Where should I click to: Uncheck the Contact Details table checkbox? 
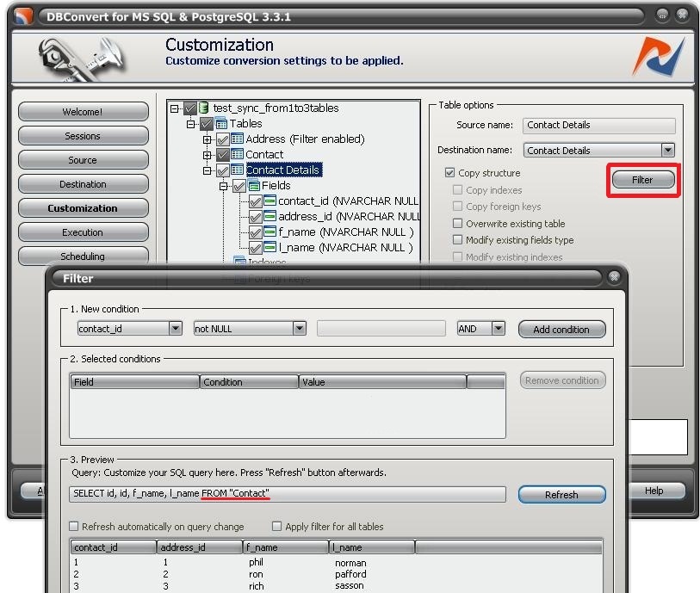coord(222,170)
